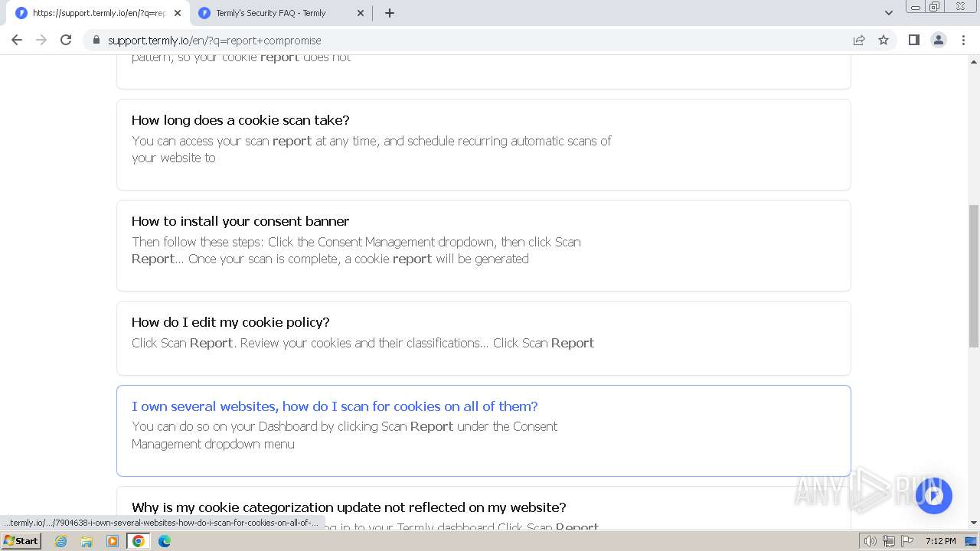The height and width of the screenshot is (551, 980).
Task: Open network tray icon
Action: coord(888,541)
